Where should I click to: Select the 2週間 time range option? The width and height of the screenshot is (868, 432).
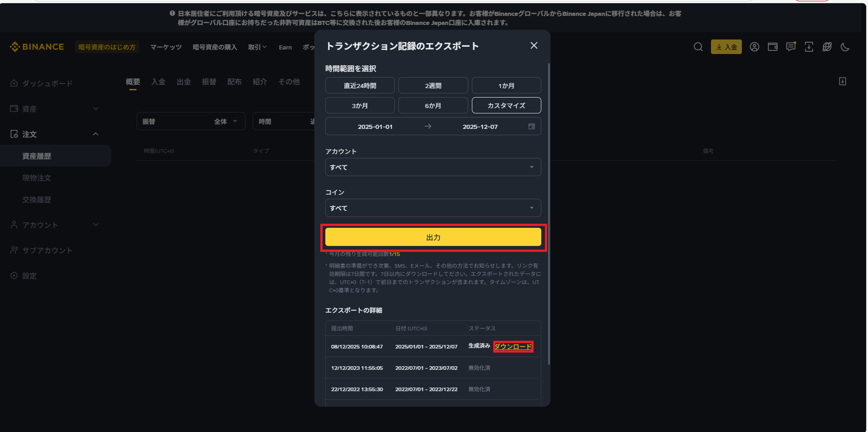[432, 85]
